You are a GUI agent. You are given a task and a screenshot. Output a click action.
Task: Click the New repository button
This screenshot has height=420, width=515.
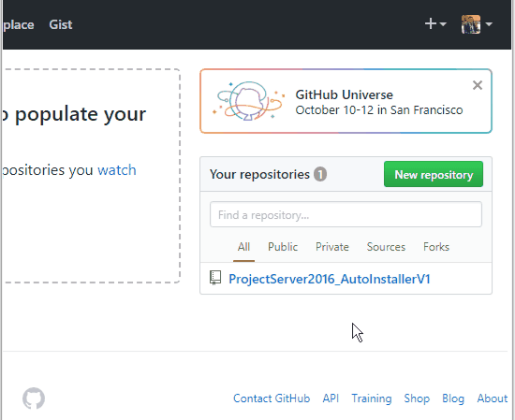click(x=434, y=174)
